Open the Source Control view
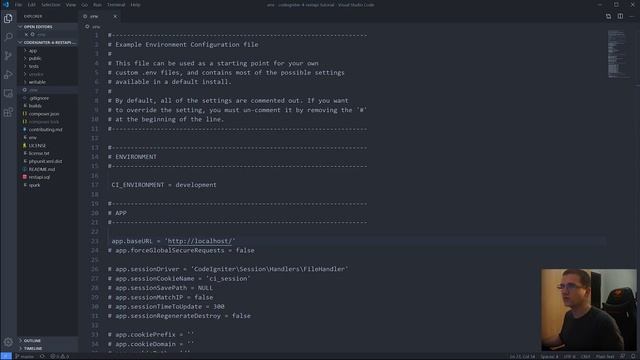Screen dimensions: 640x360 pos(8,56)
